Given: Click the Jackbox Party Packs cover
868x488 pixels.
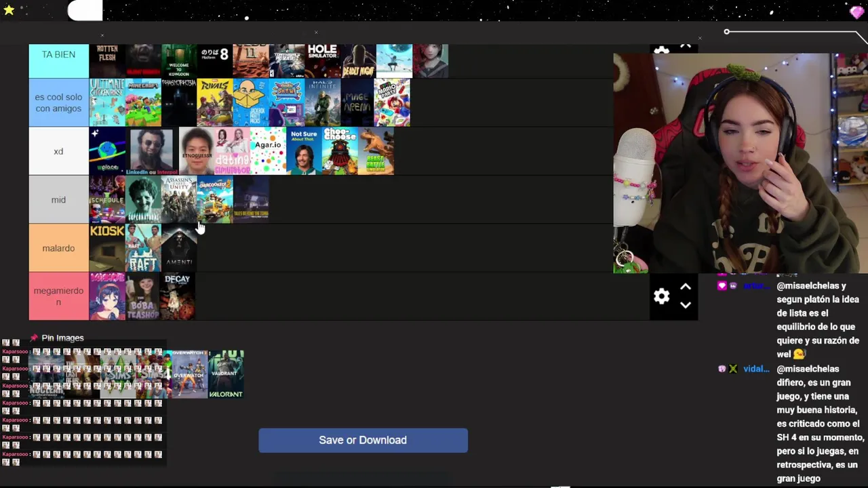Looking at the screenshot, I should (x=251, y=102).
